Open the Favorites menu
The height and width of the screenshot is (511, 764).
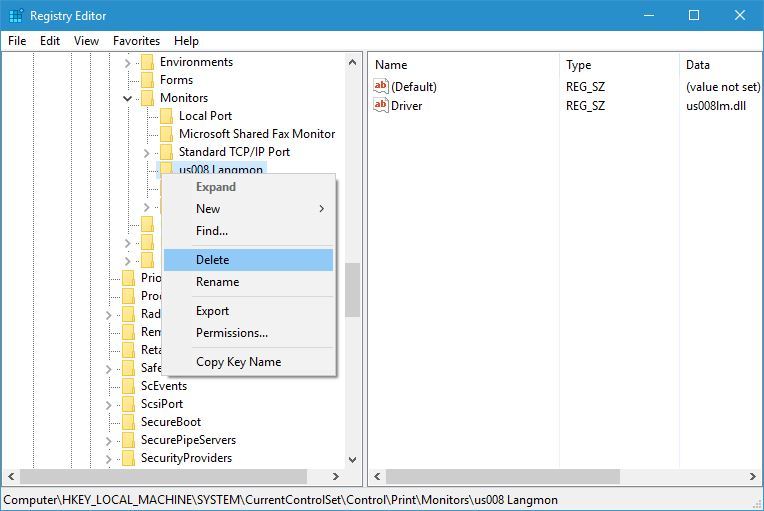(136, 41)
